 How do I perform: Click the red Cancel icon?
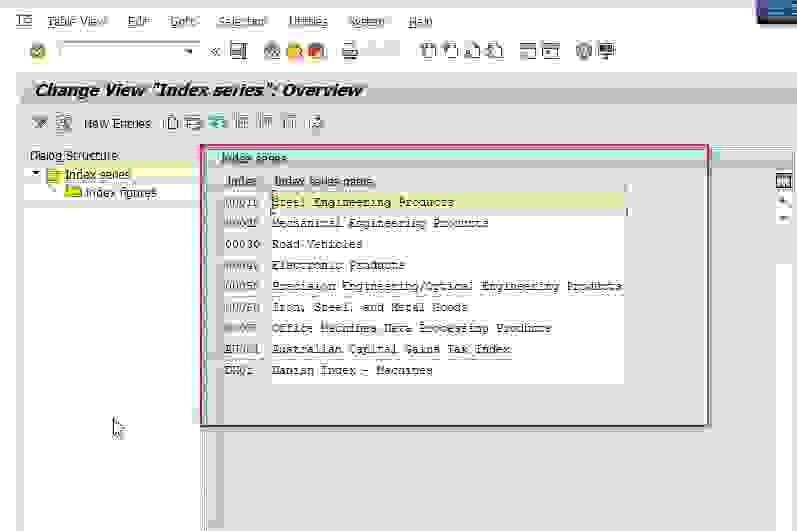[x=316, y=51]
